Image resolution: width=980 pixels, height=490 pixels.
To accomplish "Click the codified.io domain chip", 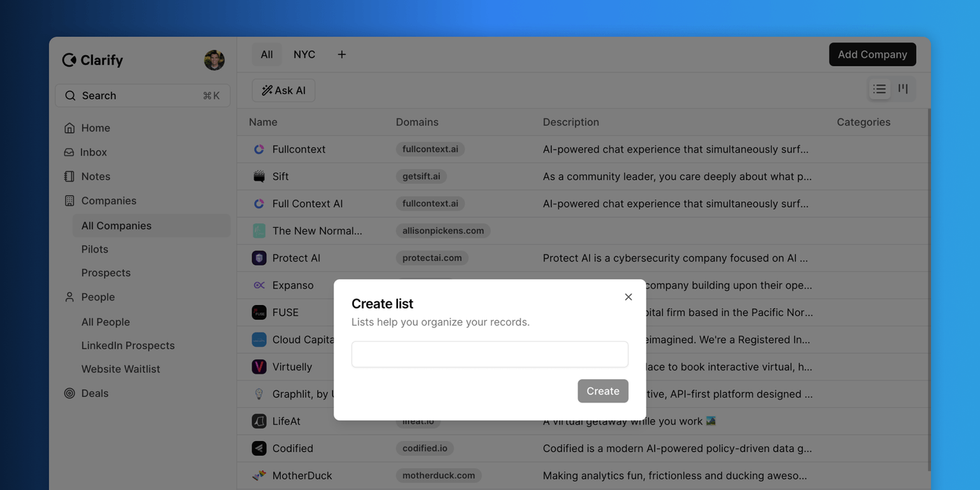I will point(425,449).
